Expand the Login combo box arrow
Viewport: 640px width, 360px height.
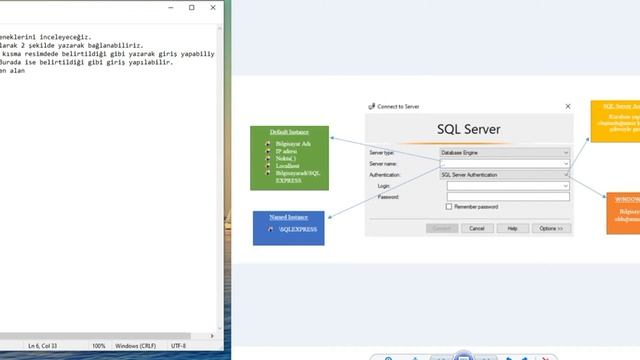[566, 186]
